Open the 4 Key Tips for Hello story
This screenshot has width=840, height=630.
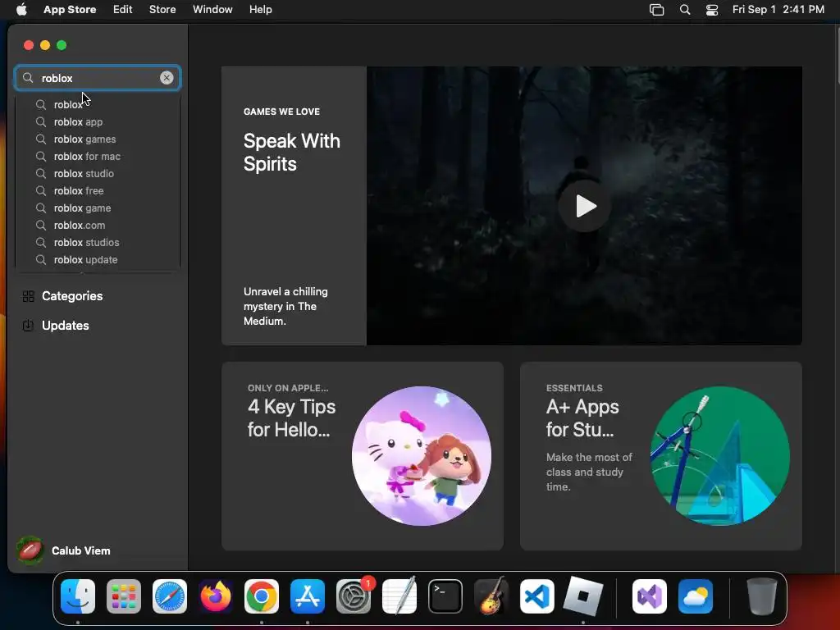(362, 456)
